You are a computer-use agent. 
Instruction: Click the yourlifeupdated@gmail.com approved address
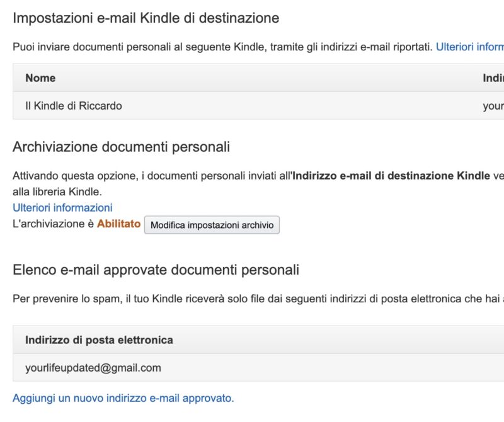click(93, 368)
